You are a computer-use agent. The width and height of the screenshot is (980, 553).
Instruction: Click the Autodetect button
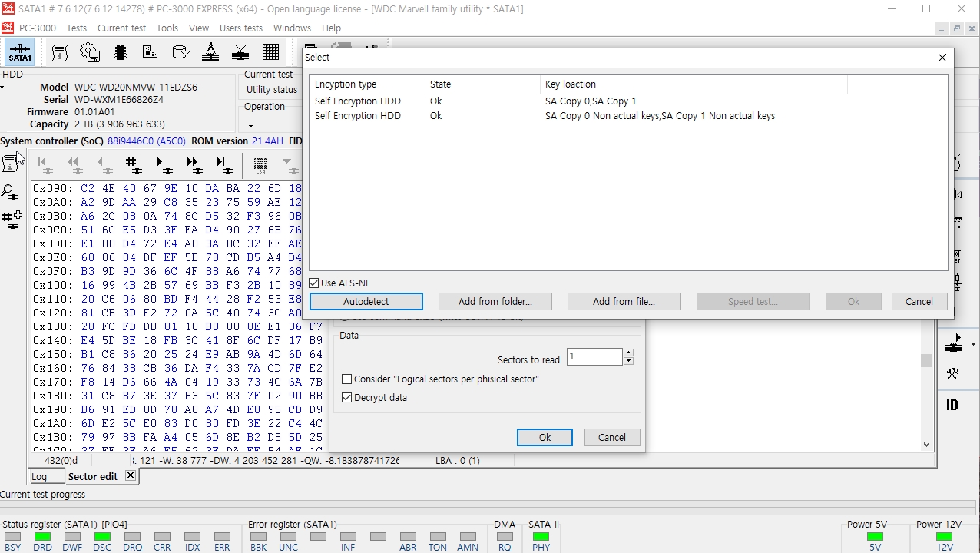point(366,302)
